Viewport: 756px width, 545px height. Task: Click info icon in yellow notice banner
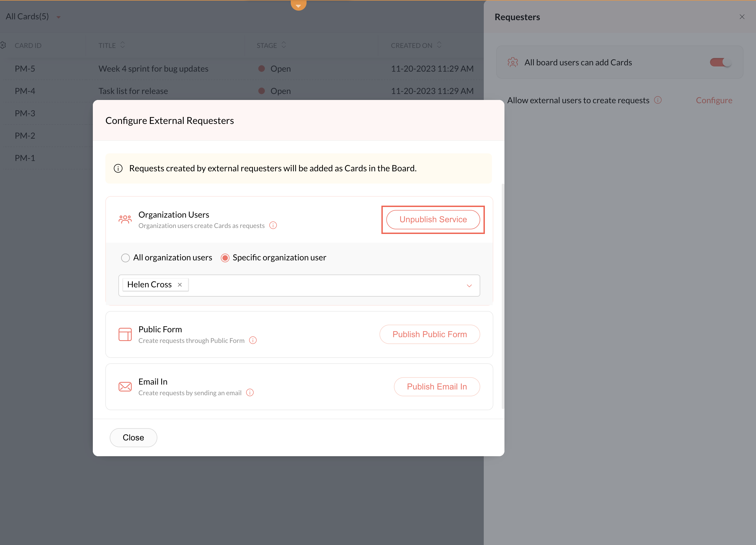click(118, 168)
